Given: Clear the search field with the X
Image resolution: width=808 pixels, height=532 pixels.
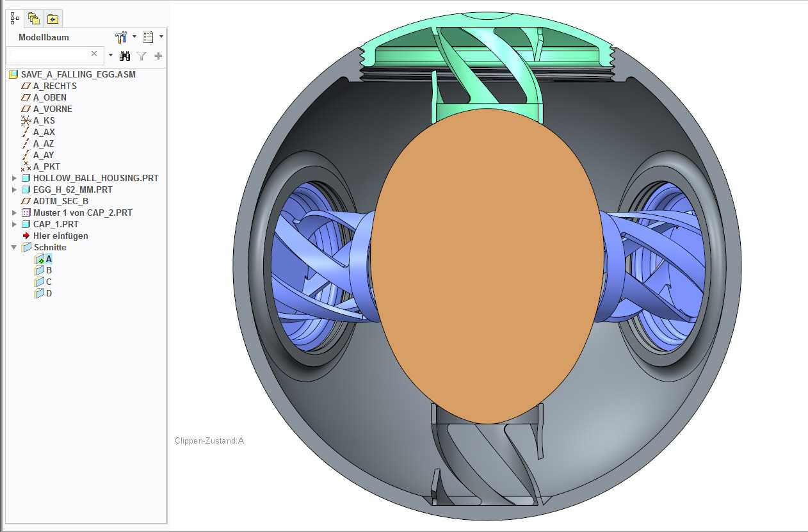Looking at the screenshot, I should 94,54.
